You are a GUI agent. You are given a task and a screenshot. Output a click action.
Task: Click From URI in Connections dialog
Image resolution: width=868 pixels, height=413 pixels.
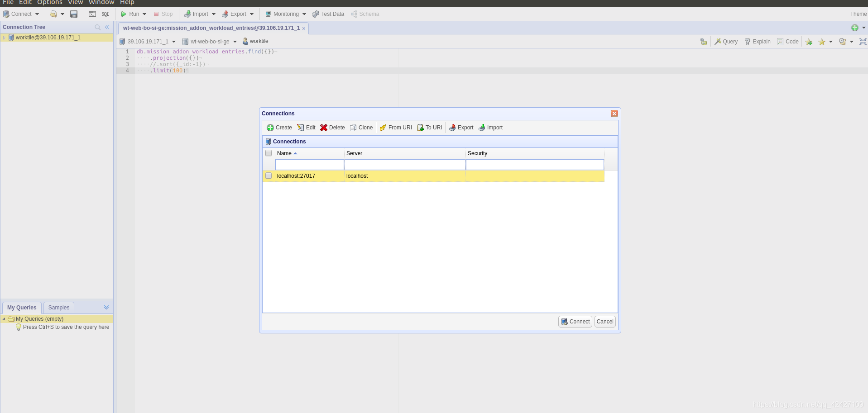tap(396, 128)
